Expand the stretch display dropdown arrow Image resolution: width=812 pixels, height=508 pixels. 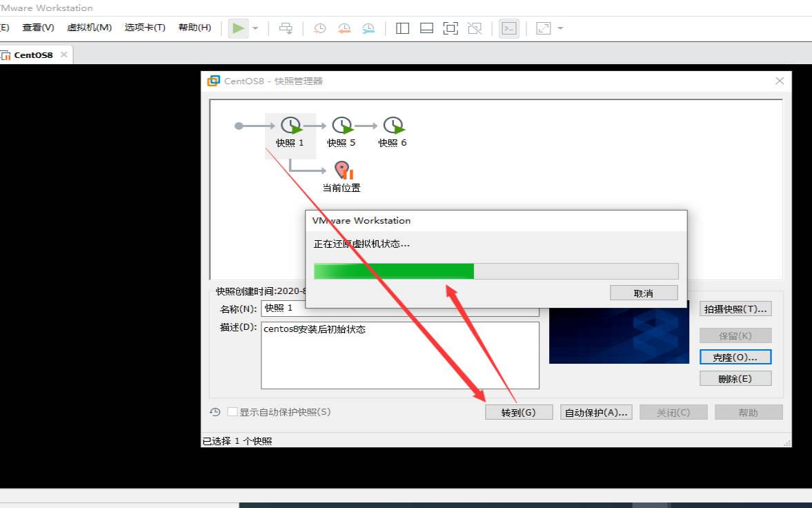560,28
